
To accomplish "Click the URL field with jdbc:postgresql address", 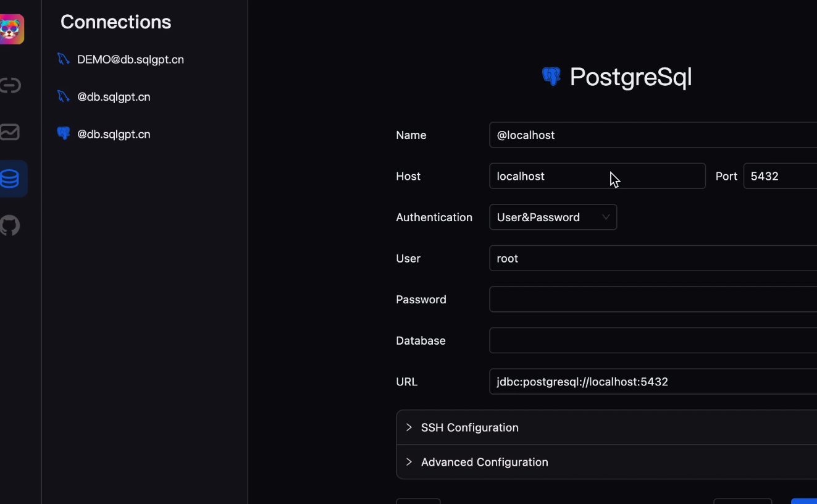I will 653,382.
